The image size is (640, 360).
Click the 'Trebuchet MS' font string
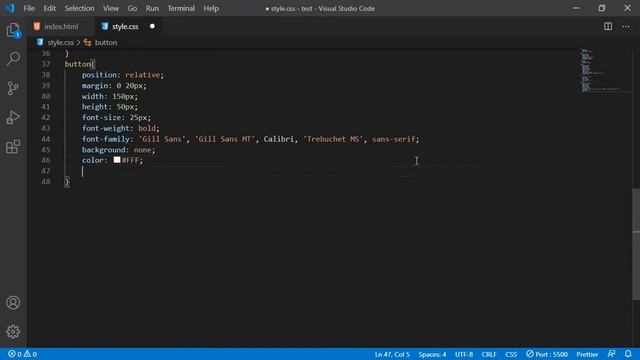333,139
